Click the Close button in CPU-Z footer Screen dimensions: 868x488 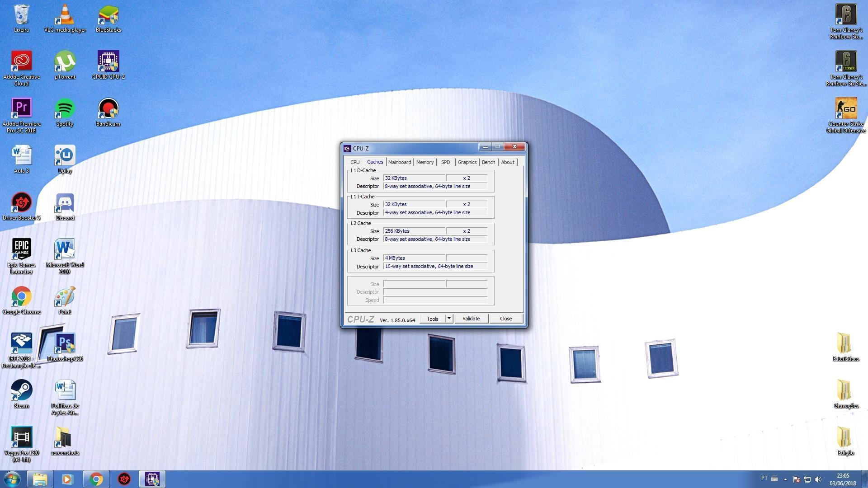pyautogui.click(x=506, y=319)
